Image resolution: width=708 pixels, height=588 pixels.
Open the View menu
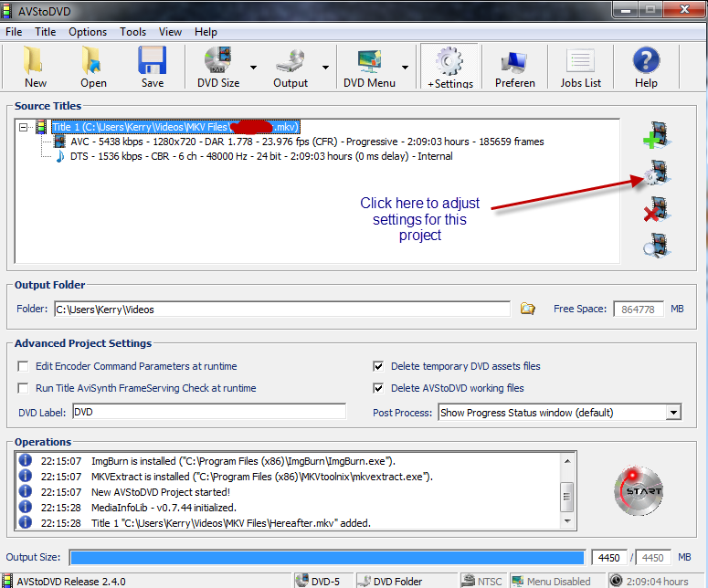[x=170, y=32]
